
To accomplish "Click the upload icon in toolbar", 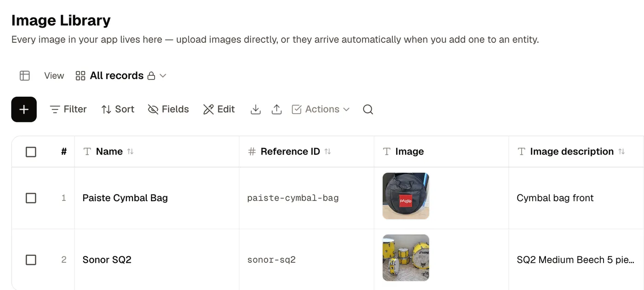I will tap(276, 109).
